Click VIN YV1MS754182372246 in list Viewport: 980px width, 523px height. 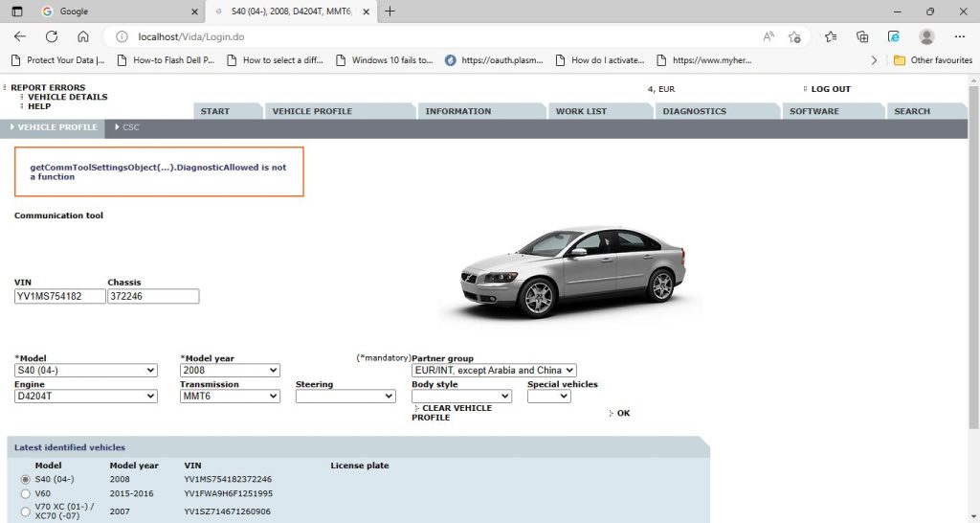tap(228, 479)
